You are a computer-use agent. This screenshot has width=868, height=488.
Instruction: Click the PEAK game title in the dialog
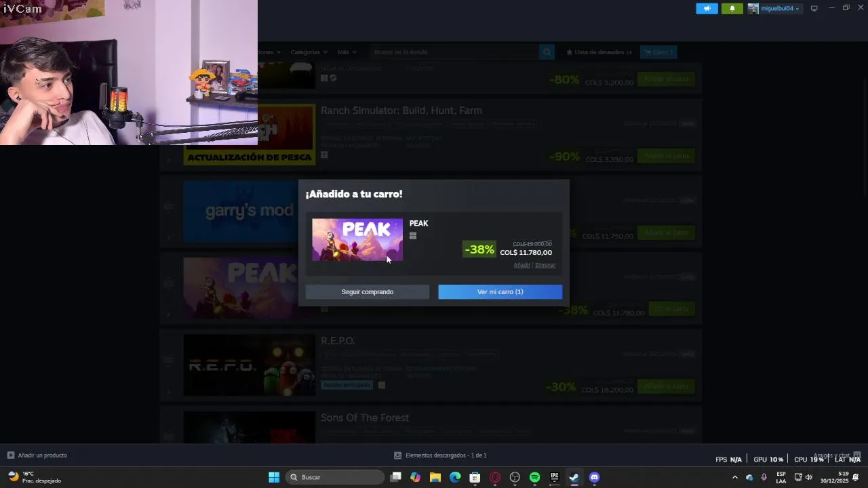pyautogui.click(x=418, y=223)
